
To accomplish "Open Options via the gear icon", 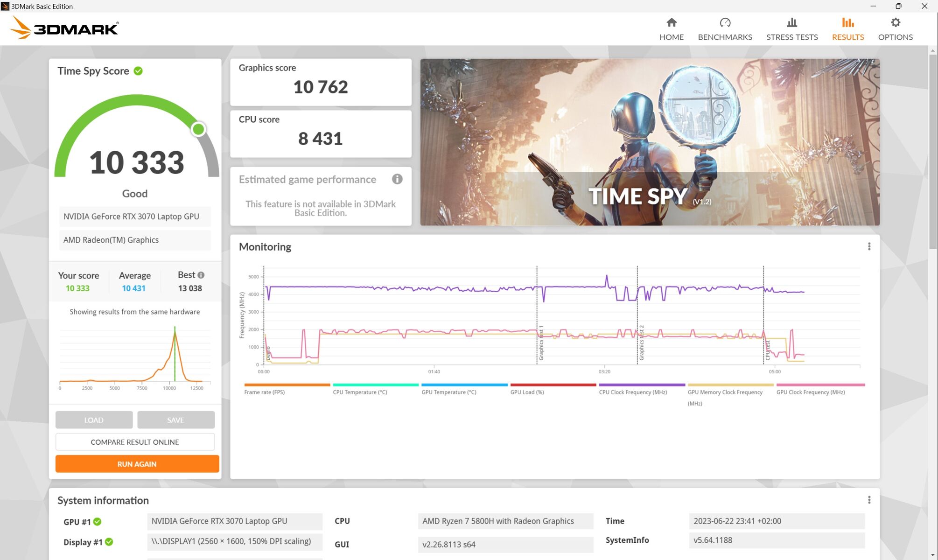I will tap(895, 22).
